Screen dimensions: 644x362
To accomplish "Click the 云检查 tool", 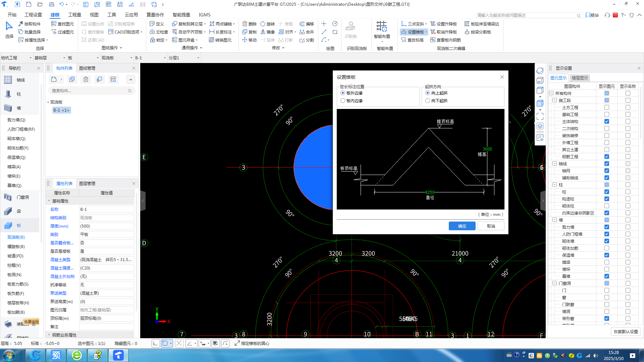I will [x=159, y=32].
